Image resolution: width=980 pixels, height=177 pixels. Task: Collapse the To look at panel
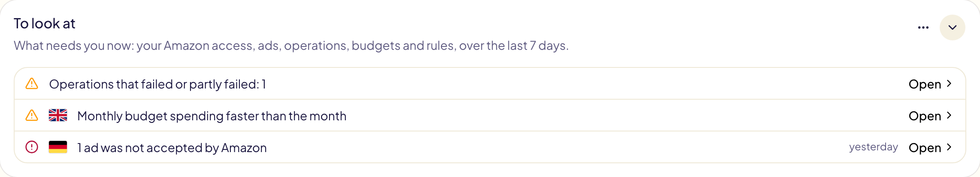point(953,27)
